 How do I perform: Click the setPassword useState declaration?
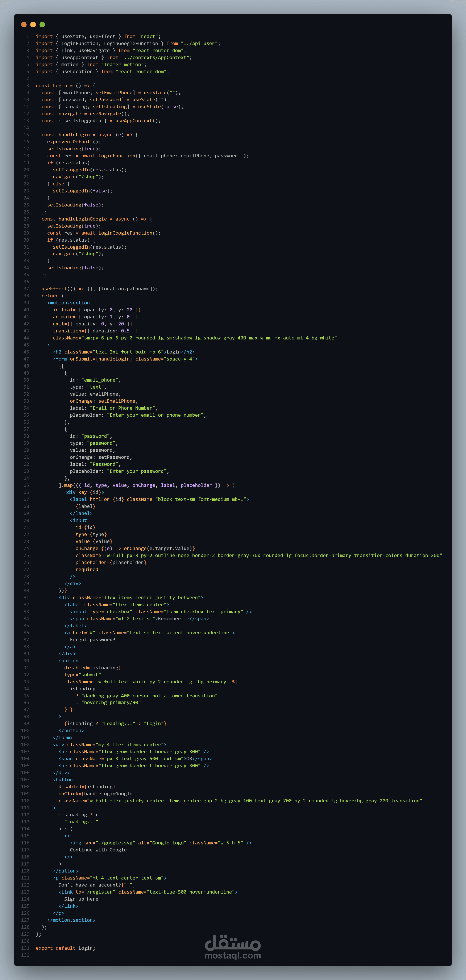(x=105, y=100)
